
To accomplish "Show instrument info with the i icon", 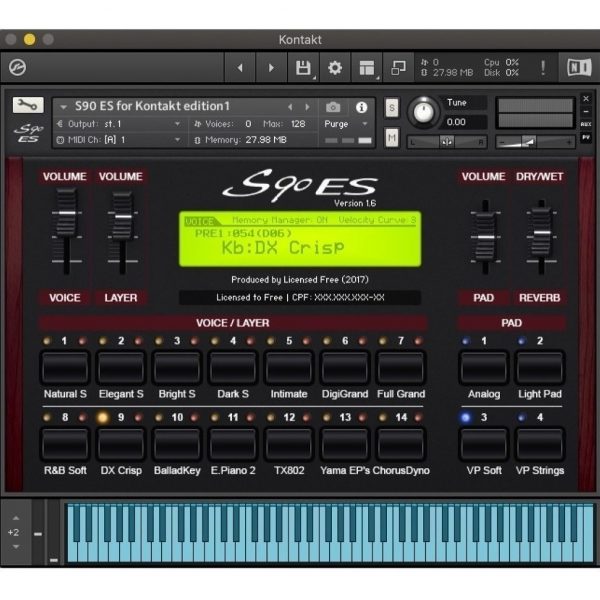I will 361,108.
